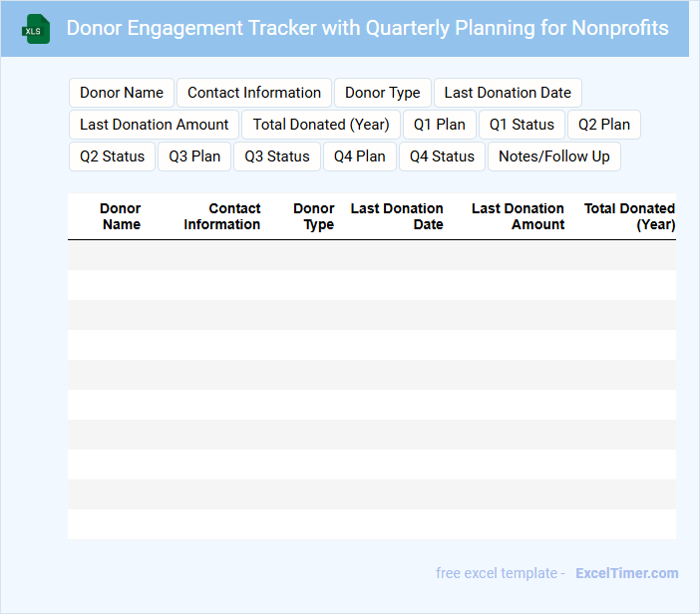The image size is (700, 614).
Task: Click the Q3 Plan tag
Action: tap(194, 156)
